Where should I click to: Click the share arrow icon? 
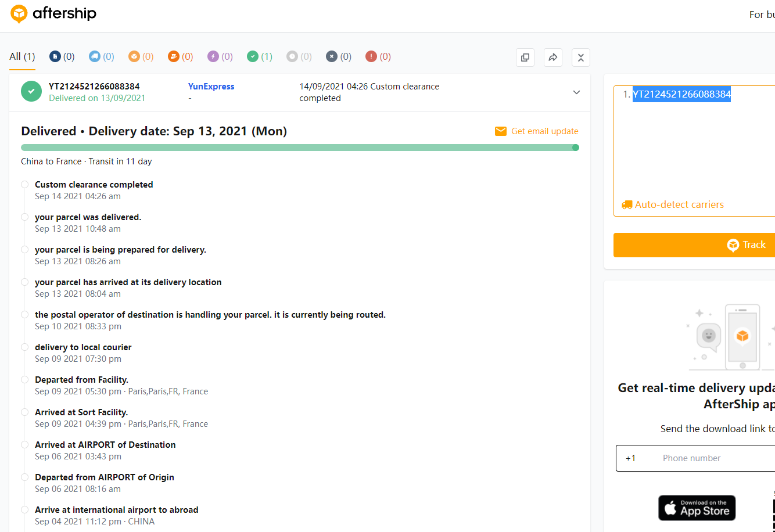click(x=553, y=57)
